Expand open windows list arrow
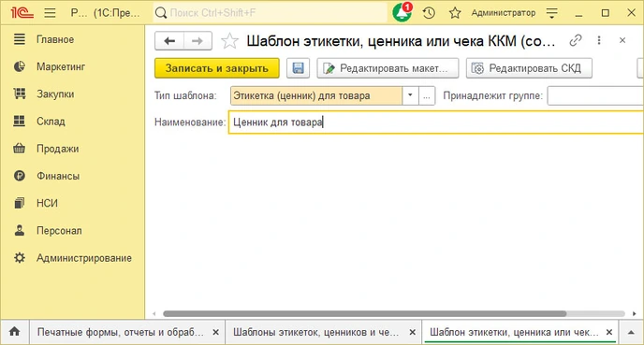Viewport: 644px width, 345px height. click(631, 332)
